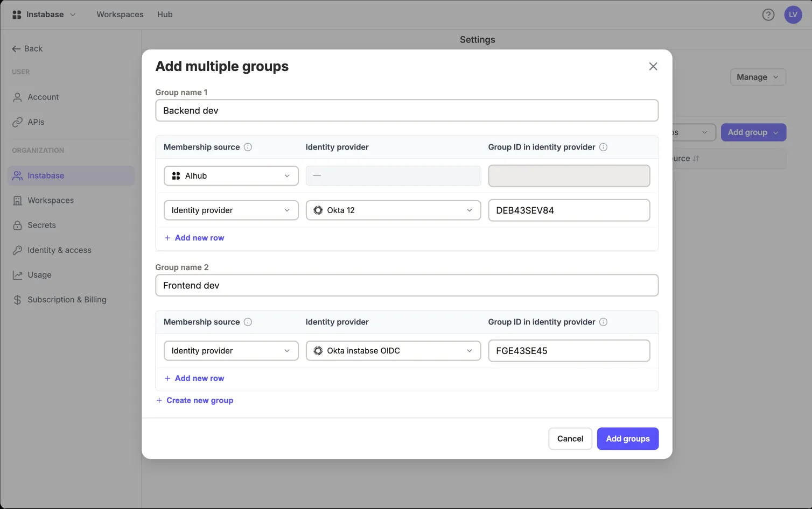The height and width of the screenshot is (509, 812).
Task: Open the help question mark icon
Action: point(768,15)
